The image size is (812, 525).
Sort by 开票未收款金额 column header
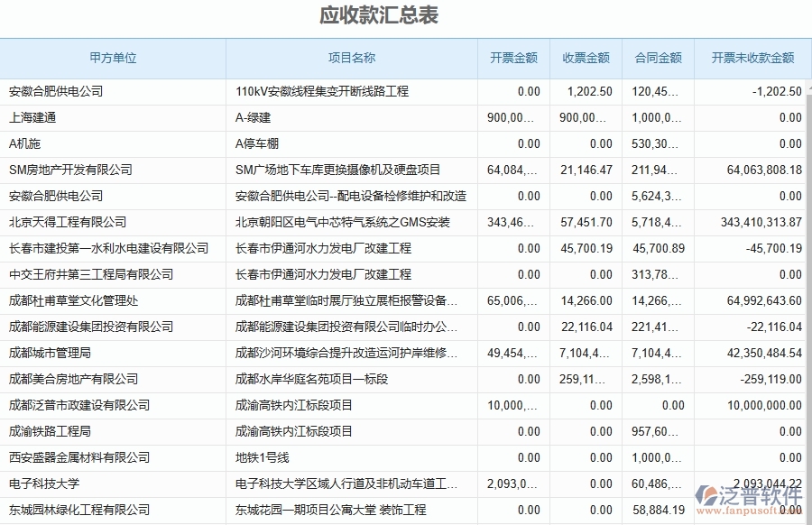coord(756,57)
